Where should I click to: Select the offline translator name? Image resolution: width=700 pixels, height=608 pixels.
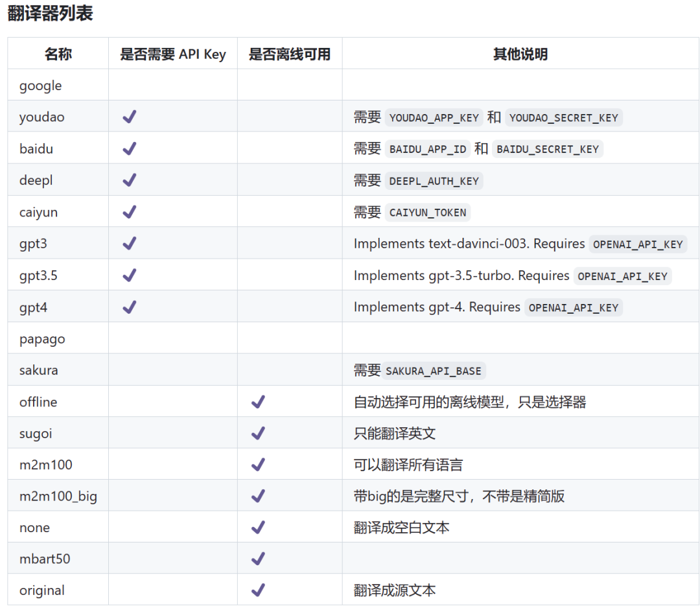(38, 402)
